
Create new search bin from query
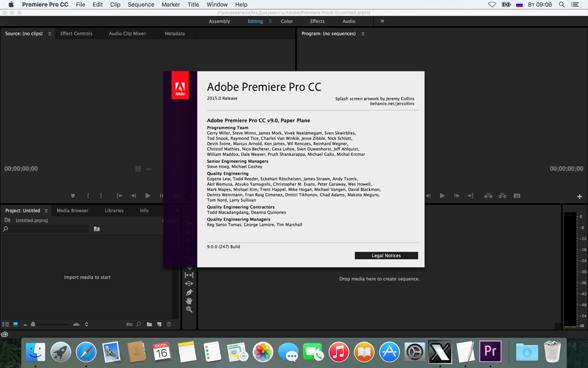point(97,228)
